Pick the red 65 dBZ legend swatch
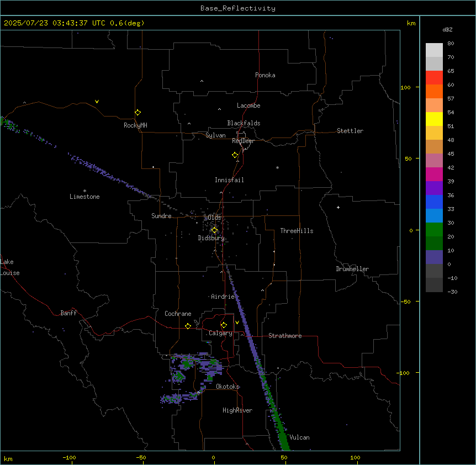The image size is (476, 465). pos(434,78)
